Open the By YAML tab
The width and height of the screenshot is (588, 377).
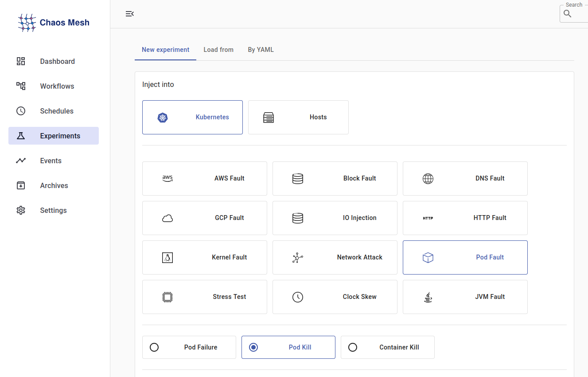coord(261,50)
